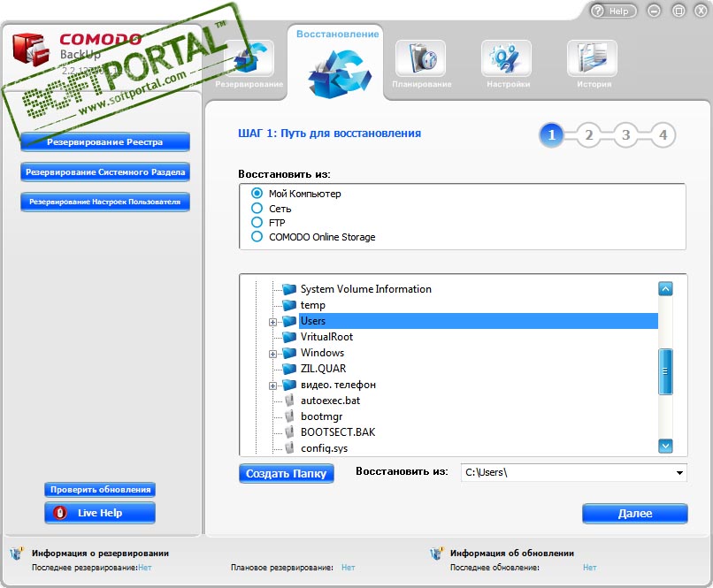Click the Help button in title bar
This screenshot has height=588, width=713.
click(613, 11)
